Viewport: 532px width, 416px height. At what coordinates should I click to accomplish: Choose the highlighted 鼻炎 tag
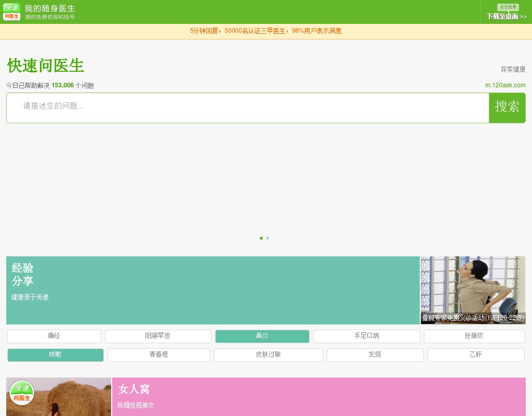[262, 336]
